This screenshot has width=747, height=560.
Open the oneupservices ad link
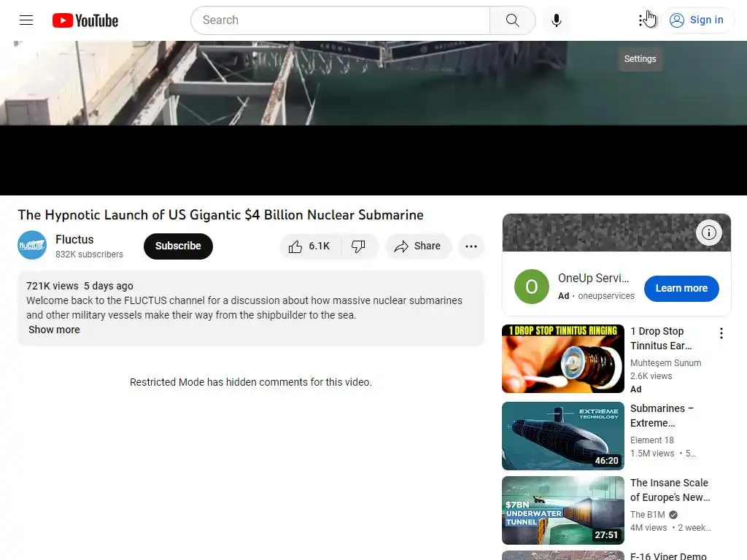(x=606, y=296)
